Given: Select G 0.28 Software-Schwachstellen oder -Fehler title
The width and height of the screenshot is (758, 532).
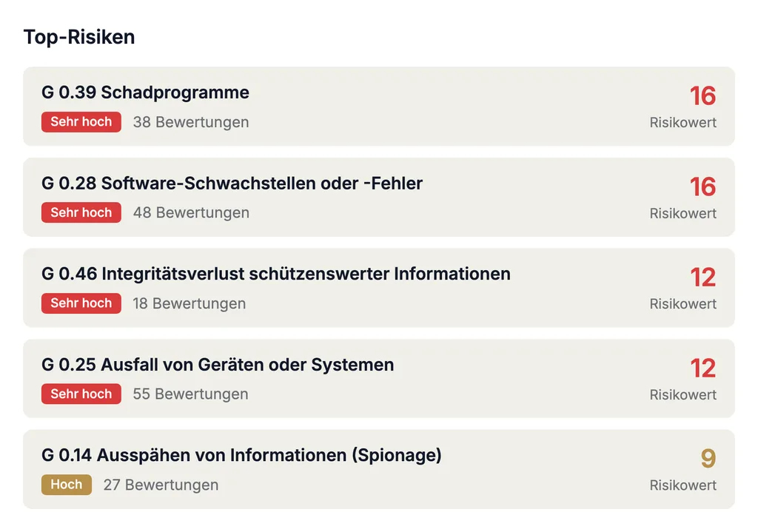Looking at the screenshot, I should coord(232,183).
